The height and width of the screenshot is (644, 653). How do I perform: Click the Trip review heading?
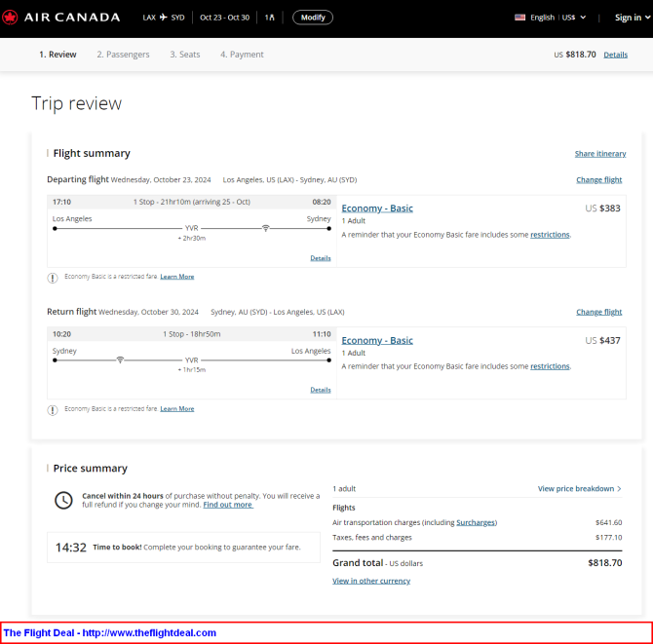tap(77, 103)
